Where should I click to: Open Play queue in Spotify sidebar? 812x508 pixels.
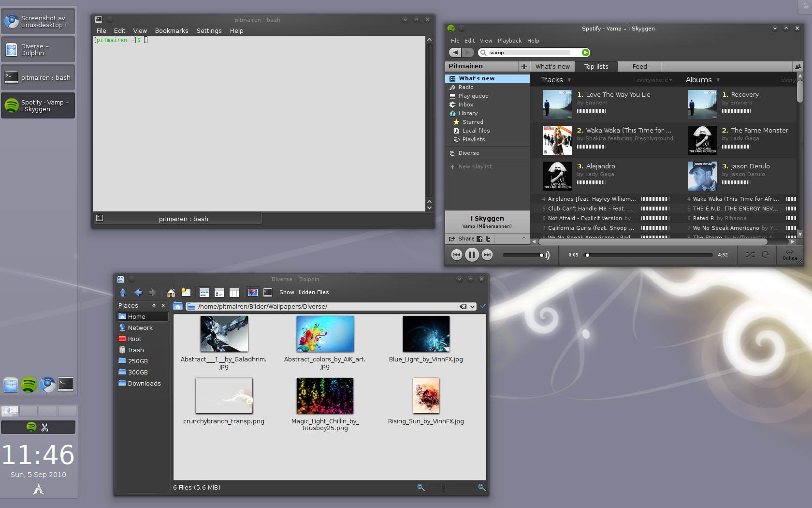tap(487, 96)
